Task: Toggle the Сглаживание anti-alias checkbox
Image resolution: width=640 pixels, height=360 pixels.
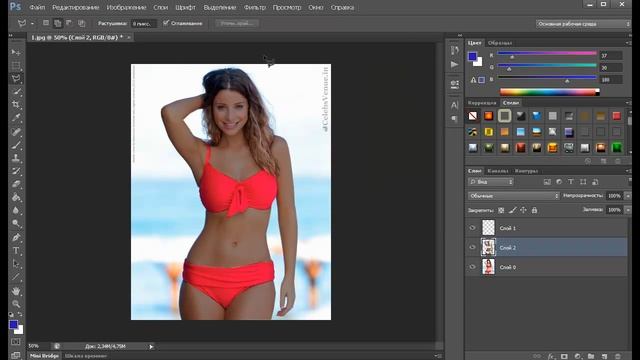Action: (x=166, y=23)
